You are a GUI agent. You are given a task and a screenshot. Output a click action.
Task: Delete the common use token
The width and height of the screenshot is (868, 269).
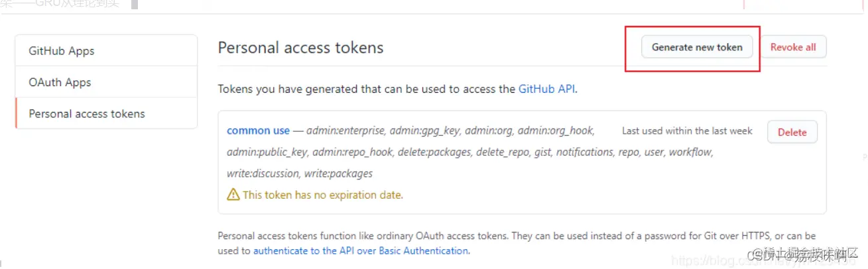[x=792, y=132]
